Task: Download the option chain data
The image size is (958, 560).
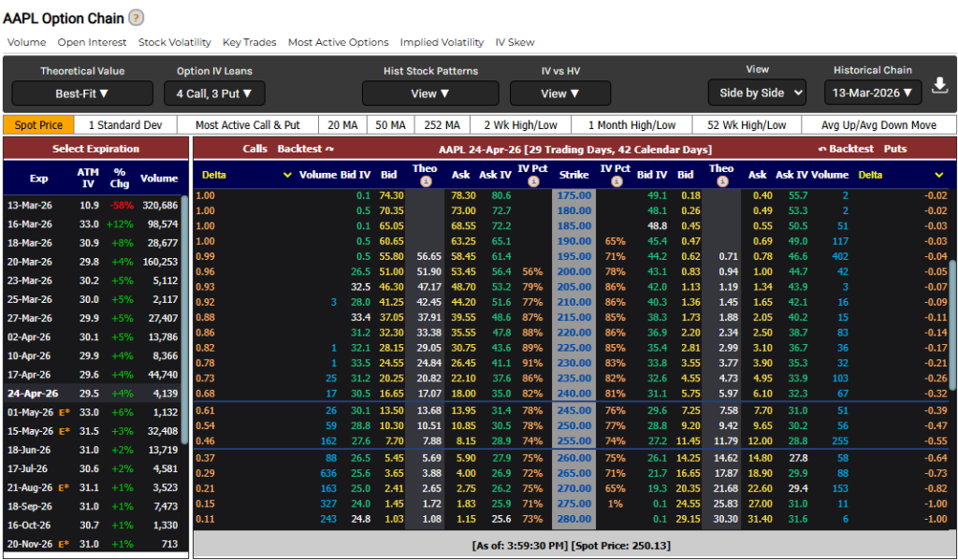Action: [x=940, y=87]
